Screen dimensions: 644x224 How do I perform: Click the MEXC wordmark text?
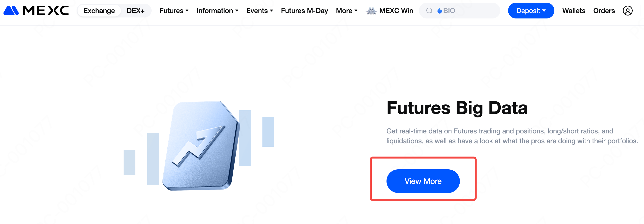coord(46,11)
